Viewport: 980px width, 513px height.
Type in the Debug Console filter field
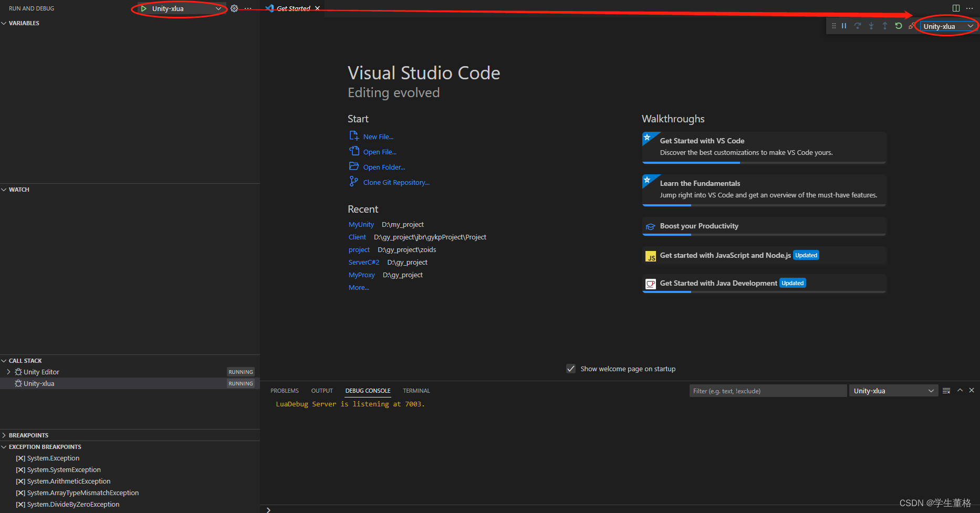768,390
